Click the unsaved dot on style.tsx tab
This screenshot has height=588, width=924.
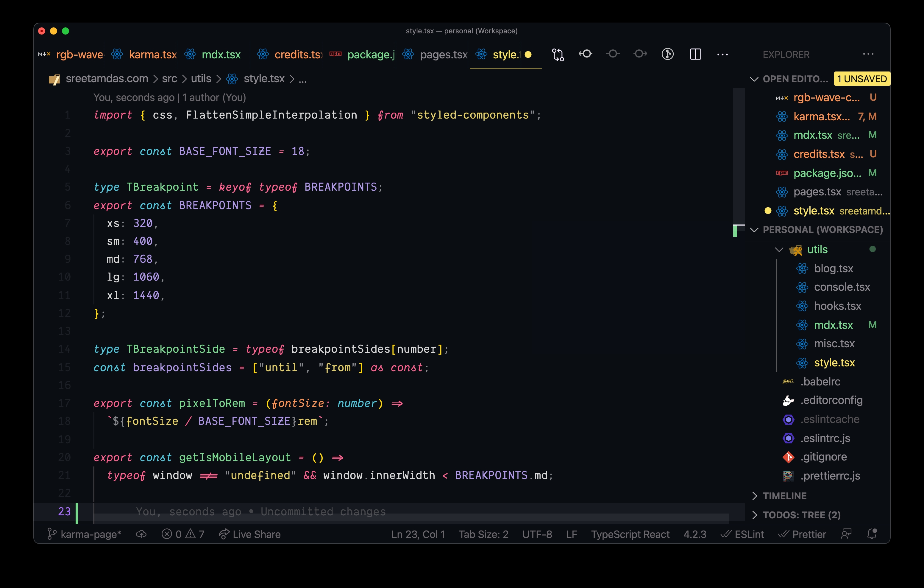pos(528,55)
